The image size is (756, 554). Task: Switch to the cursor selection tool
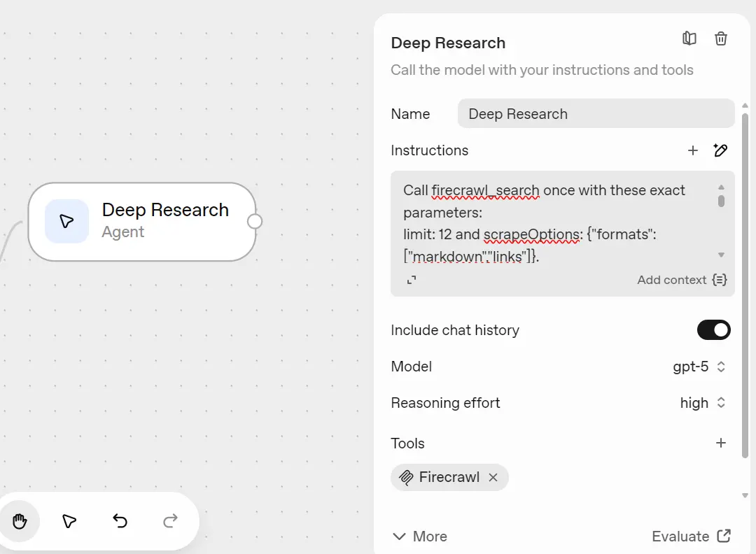pyautogui.click(x=69, y=520)
